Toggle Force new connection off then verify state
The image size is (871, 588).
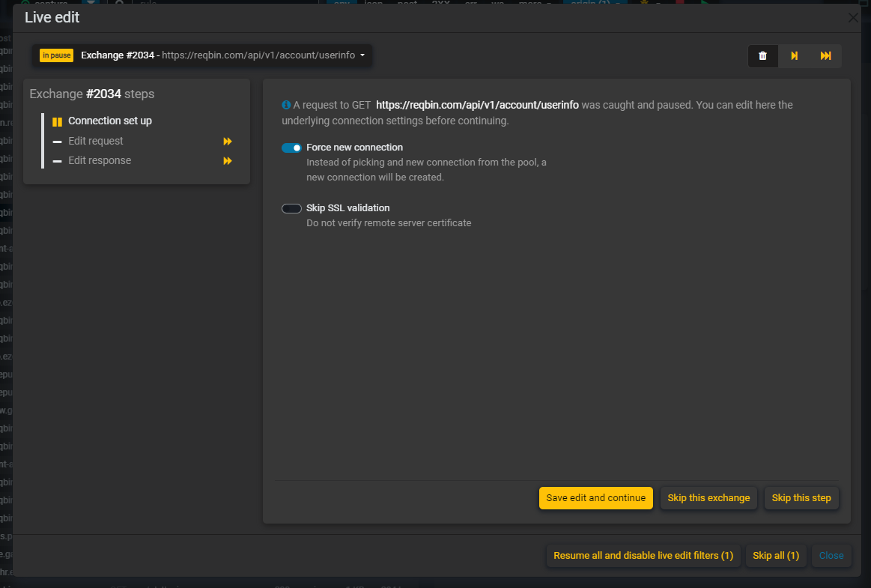[291, 148]
